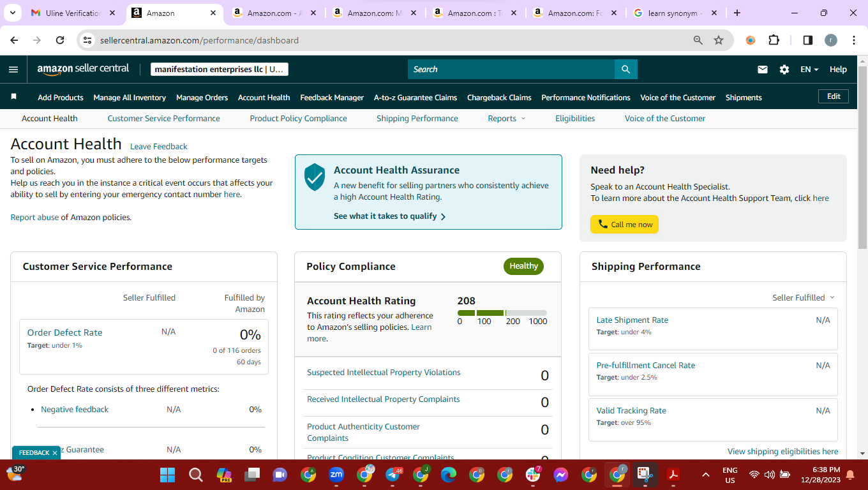Click the Account Health Rating progress bar

502,313
